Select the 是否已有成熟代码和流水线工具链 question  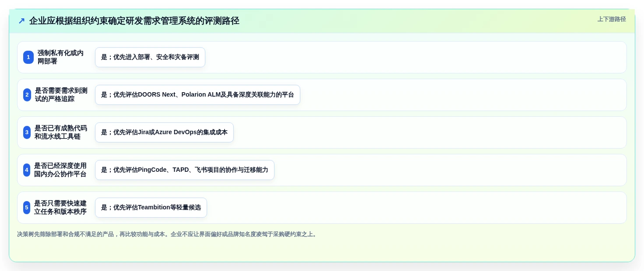(x=61, y=132)
